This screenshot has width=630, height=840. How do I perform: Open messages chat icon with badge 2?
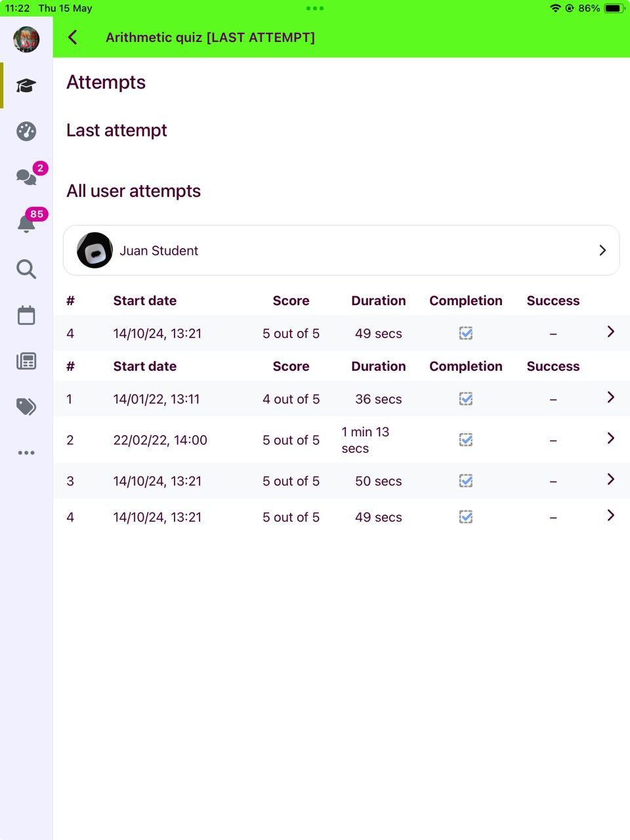tap(26, 177)
